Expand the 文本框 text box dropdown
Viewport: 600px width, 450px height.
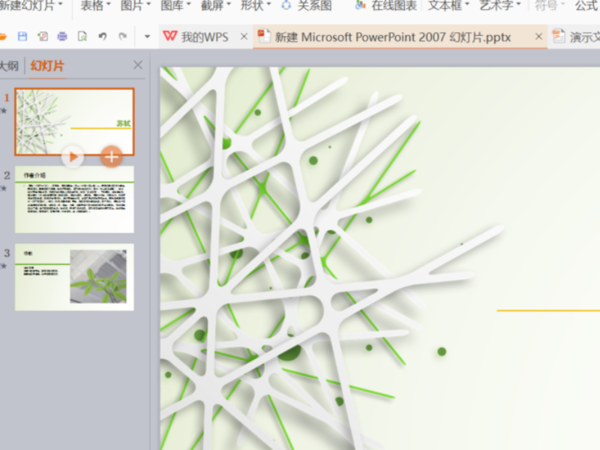[x=448, y=5]
